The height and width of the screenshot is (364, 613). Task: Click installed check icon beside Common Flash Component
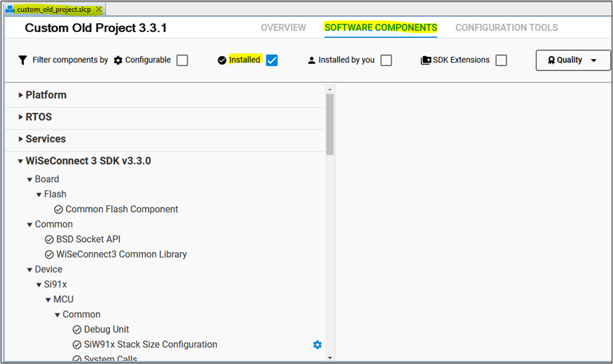tap(58, 209)
